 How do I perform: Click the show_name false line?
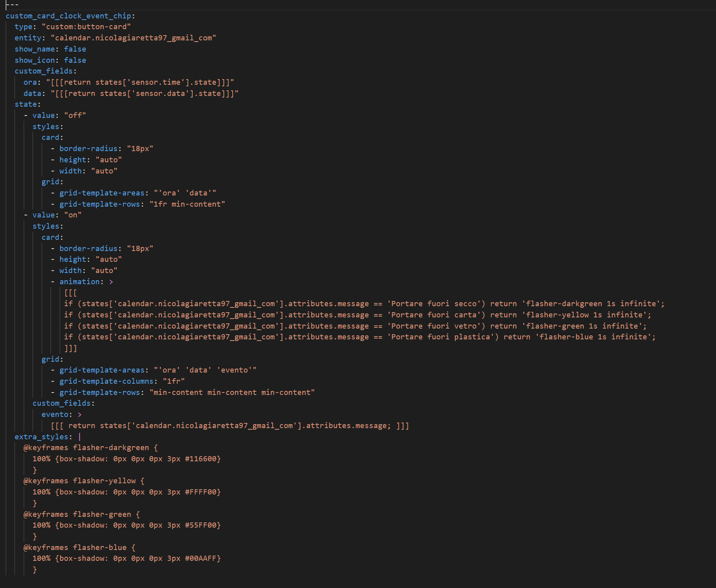tap(50, 49)
